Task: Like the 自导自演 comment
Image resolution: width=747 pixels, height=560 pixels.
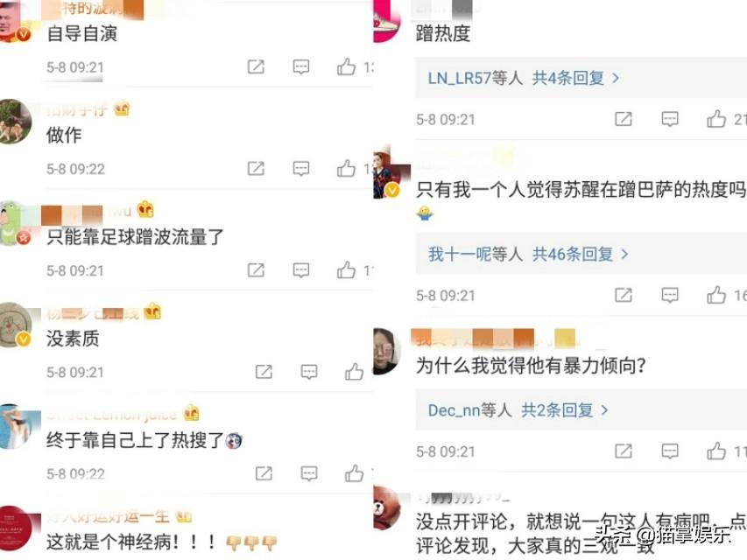Action: 346,66
